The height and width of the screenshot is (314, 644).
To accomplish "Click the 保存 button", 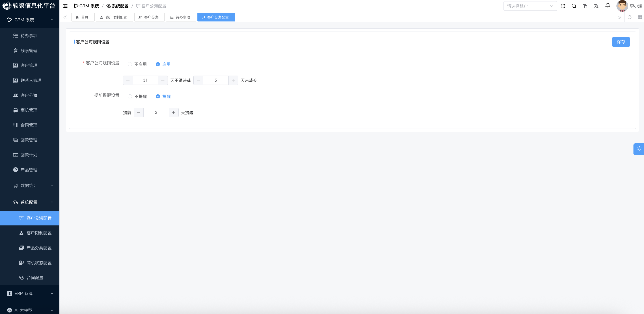I will 620,42.
